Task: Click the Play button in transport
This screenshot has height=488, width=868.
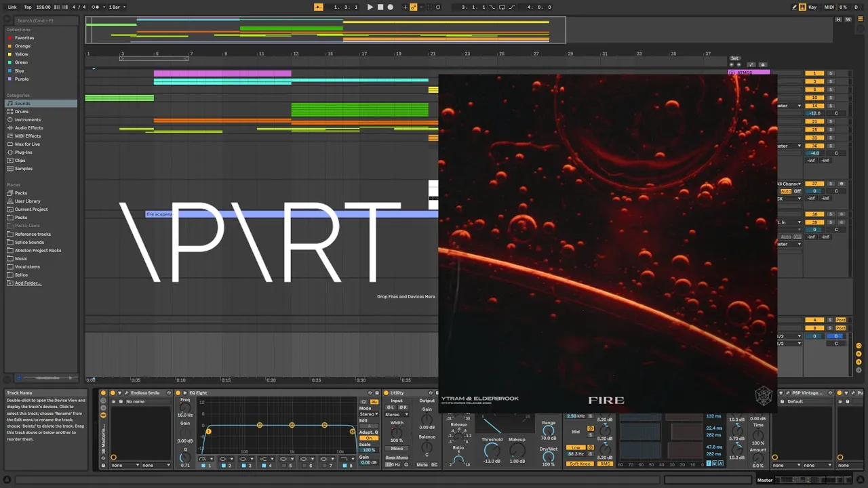Action: point(370,7)
